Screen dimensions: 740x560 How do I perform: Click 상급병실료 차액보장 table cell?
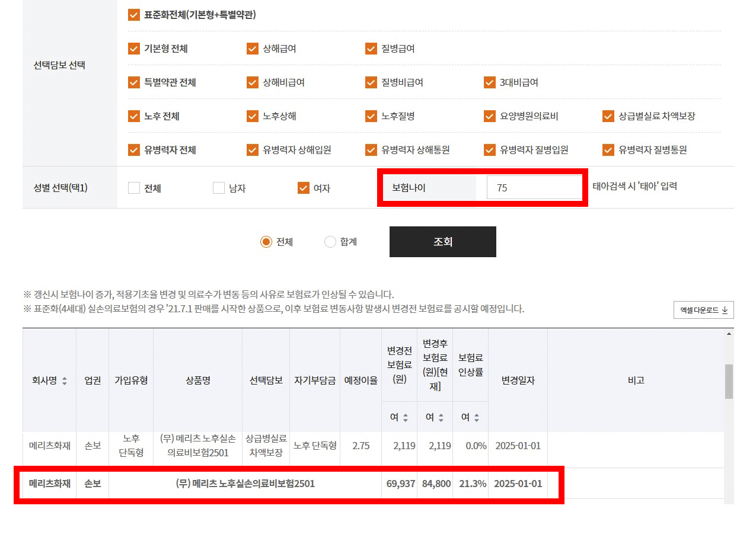pyautogui.click(x=266, y=446)
